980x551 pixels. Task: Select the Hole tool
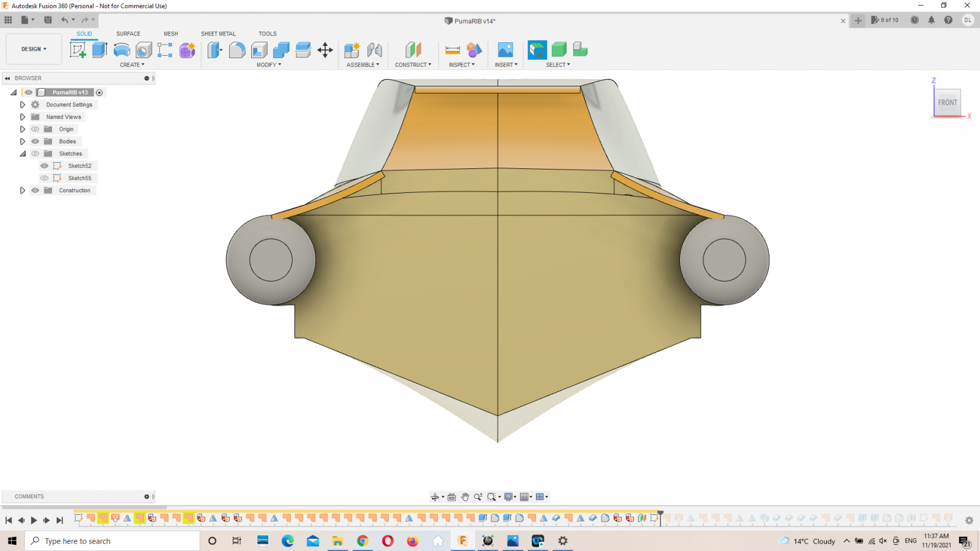pyautogui.click(x=144, y=50)
